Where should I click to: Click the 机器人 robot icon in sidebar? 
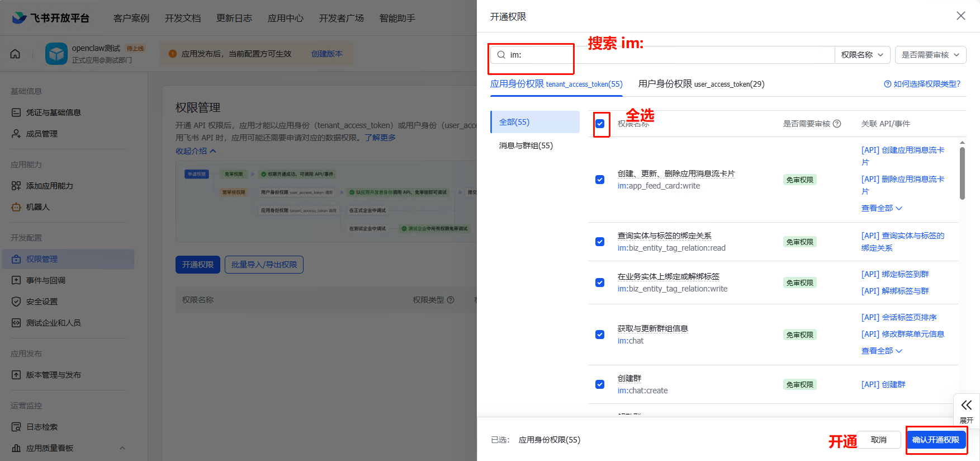click(x=16, y=207)
